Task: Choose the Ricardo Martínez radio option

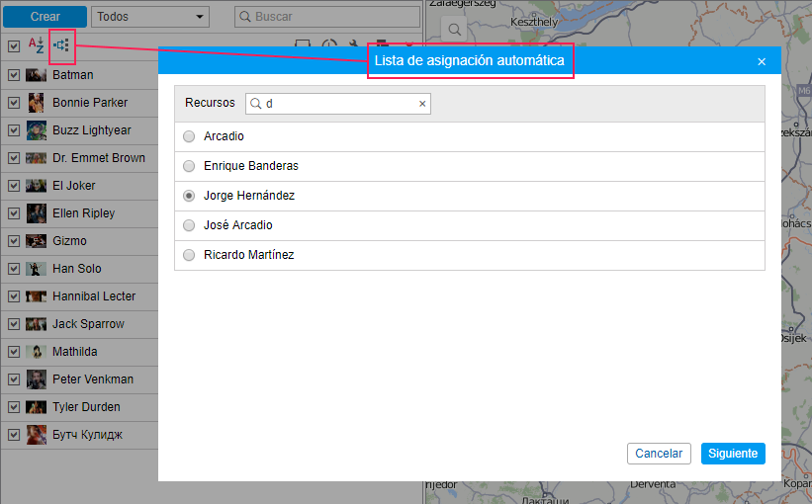Action: click(x=189, y=255)
